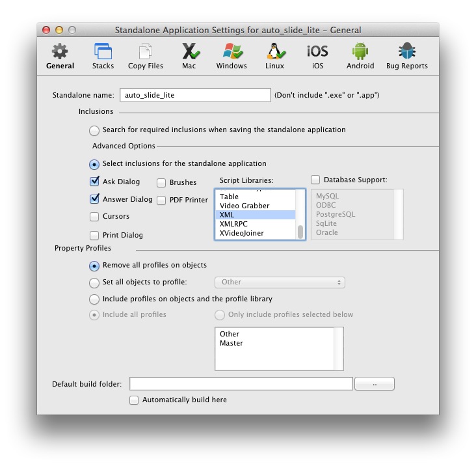
Task: Switch to the Stacks pane
Action: (x=103, y=57)
